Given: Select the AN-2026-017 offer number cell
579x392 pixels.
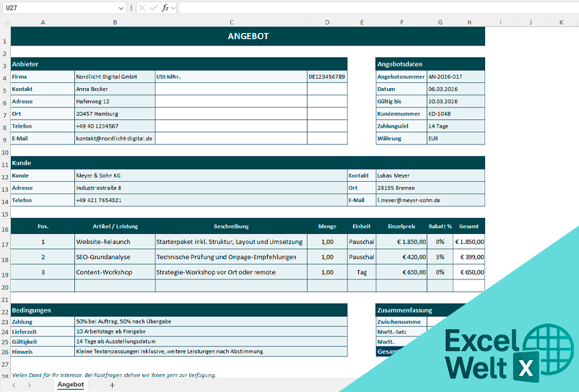Looking at the screenshot, I should click(x=456, y=77).
